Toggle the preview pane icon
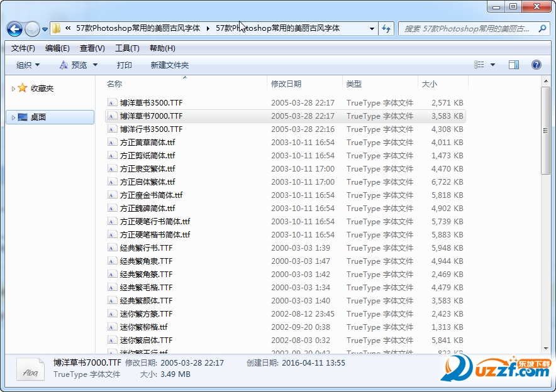Viewport: 556px width, 392px height. (514, 65)
